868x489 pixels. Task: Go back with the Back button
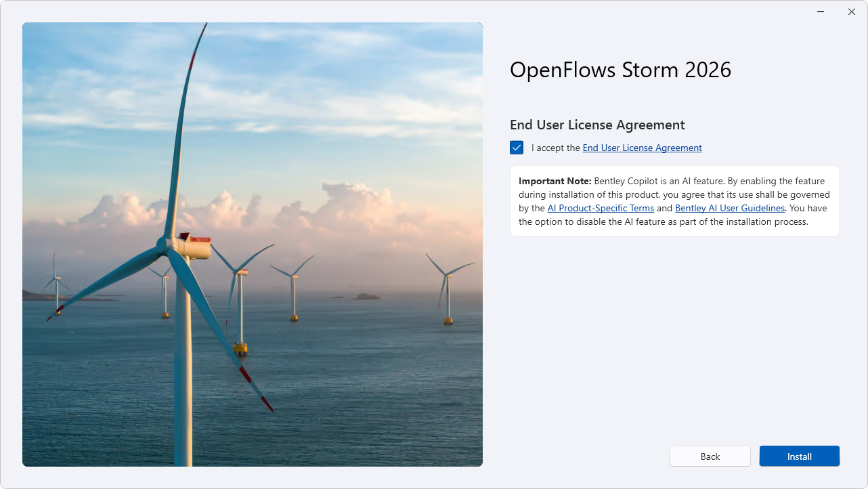[710, 456]
